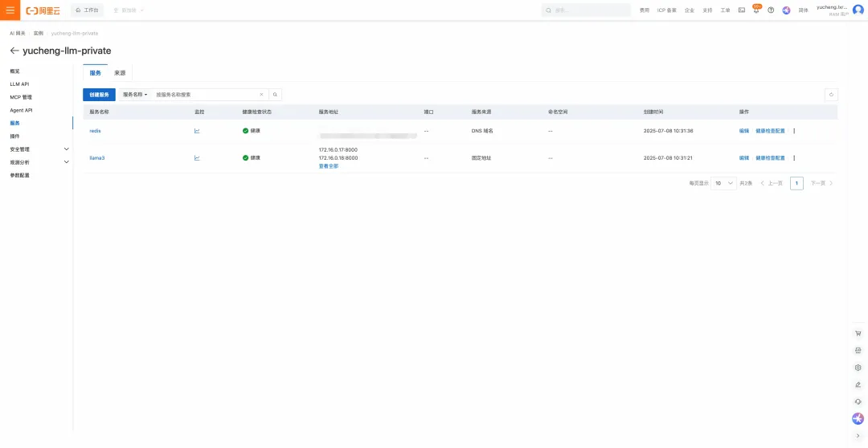This screenshot has height=448, width=868.
Task: Open the 工作台 workbench button
Action: (87, 10)
